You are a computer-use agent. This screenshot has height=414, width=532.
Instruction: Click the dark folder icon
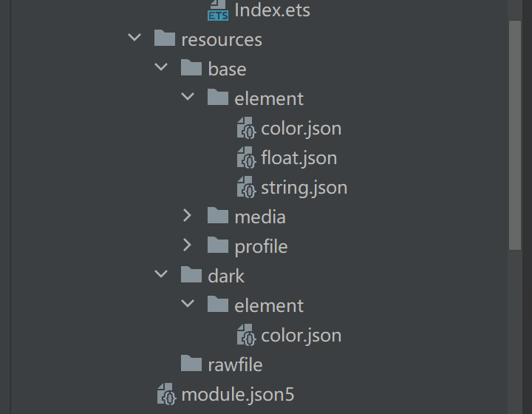pyautogui.click(x=191, y=276)
